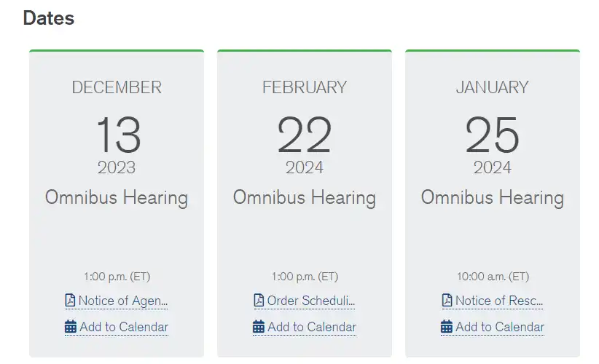The height and width of the screenshot is (364, 599).
Task: Click the PDF icon beside Notice of Resc...
Action: pos(447,300)
